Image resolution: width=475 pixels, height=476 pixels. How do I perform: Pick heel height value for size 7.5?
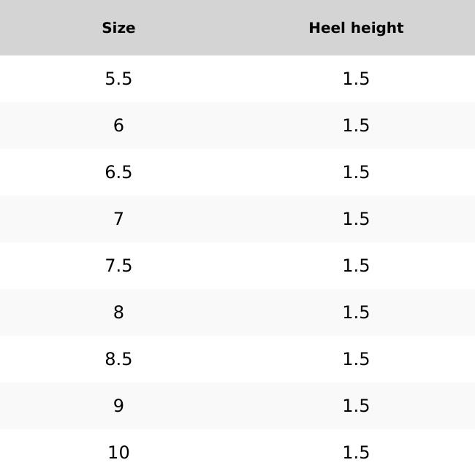pos(356,266)
